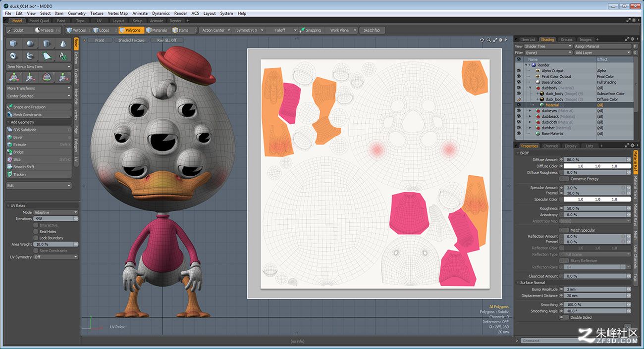Toggle the Double Sided option
Image resolution: width=644 pixels, height=349 pixels.
564,317
